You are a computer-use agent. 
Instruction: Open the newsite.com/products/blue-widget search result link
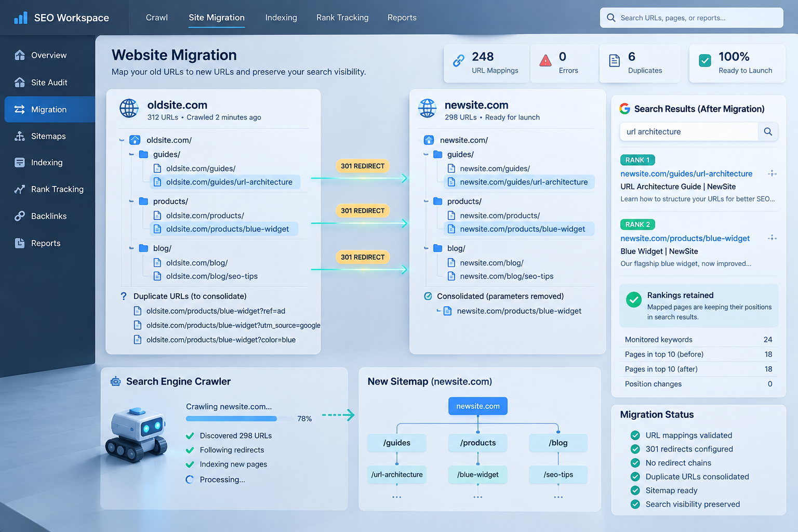[x=685, y=238]
